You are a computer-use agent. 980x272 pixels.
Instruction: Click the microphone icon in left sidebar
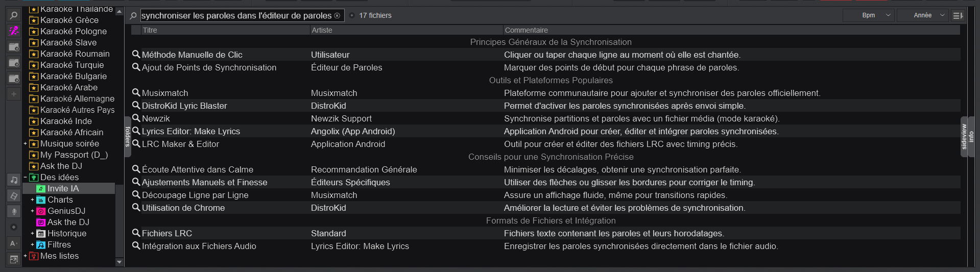point(14,211)
